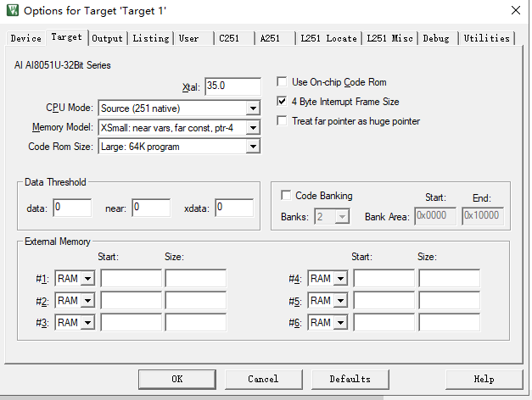
Task: Open the #6 external memory type dropdown
Action: [x=328, y=322]
